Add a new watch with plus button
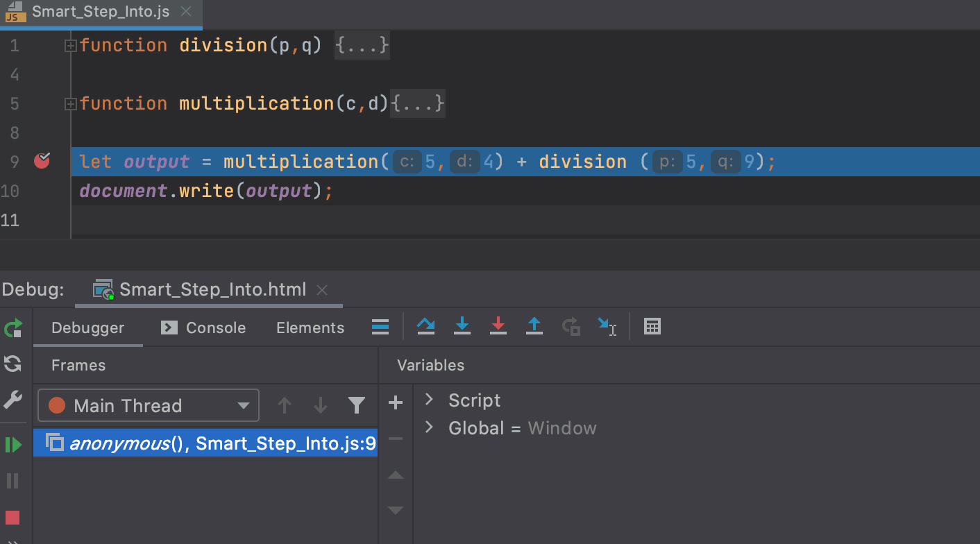This screenshot has height=544, width=980. (396, 402)
